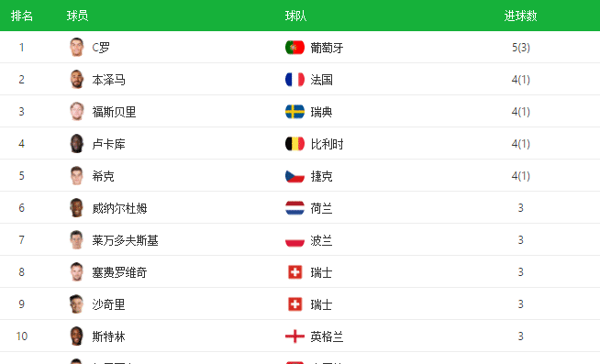This screenshot has height=364, width=600.
Task: Click the Netherlands flag icon
Action: tap(294, 208)
